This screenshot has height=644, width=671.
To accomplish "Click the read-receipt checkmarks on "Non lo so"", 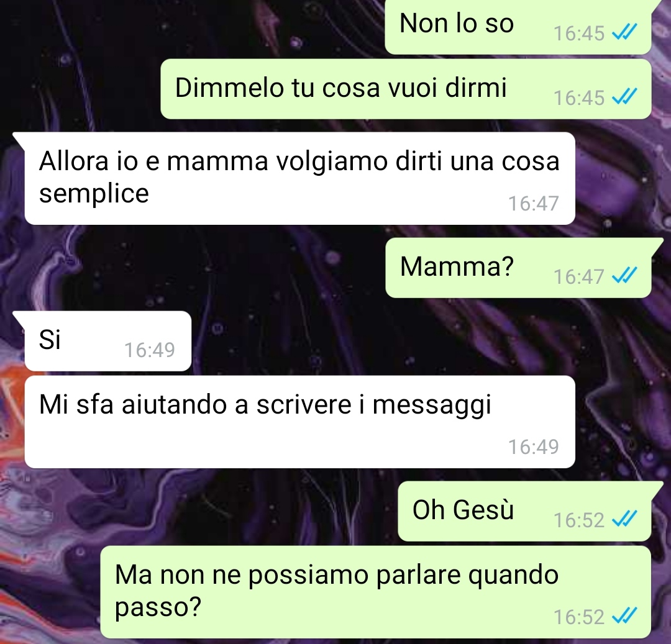I will tap(624, 32).
